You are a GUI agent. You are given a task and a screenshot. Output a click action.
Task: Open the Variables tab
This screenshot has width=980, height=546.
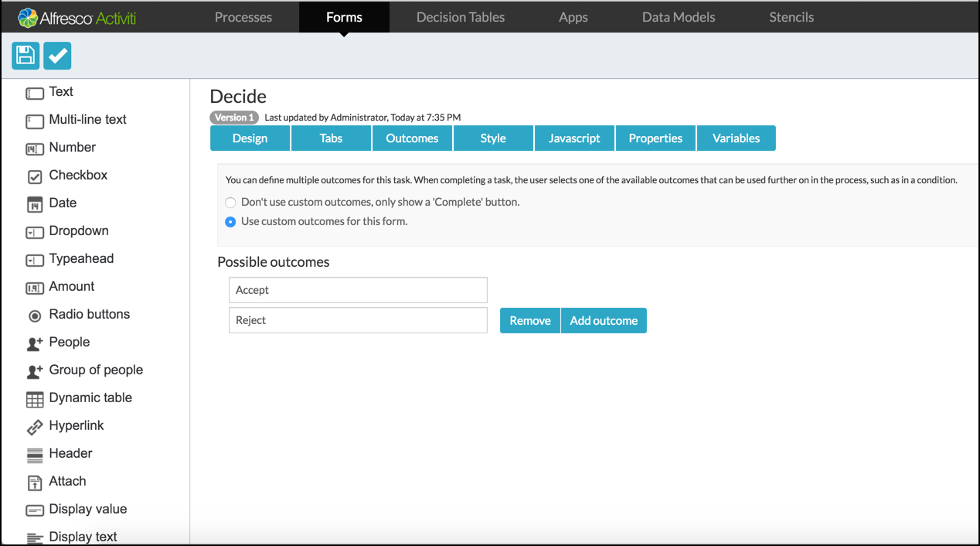pos(736,138)
